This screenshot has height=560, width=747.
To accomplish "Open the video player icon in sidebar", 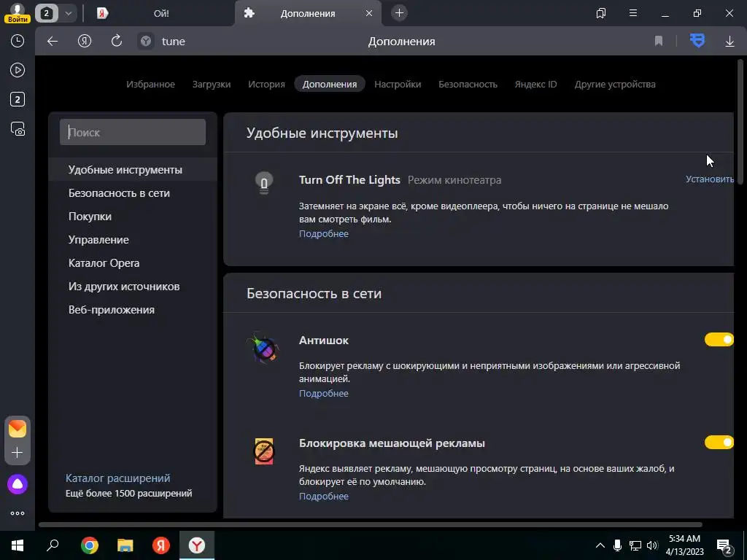I will pos(18,70).
